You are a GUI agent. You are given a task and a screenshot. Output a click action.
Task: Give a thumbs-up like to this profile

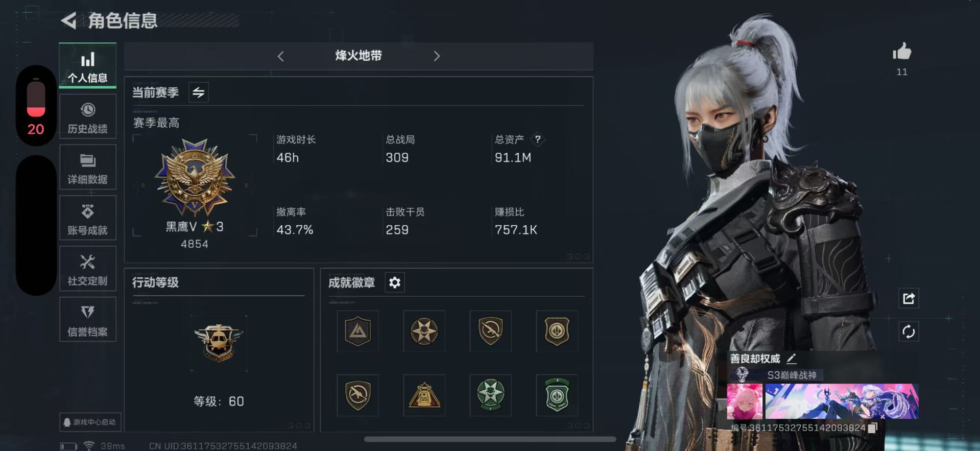tap(902, 52)
